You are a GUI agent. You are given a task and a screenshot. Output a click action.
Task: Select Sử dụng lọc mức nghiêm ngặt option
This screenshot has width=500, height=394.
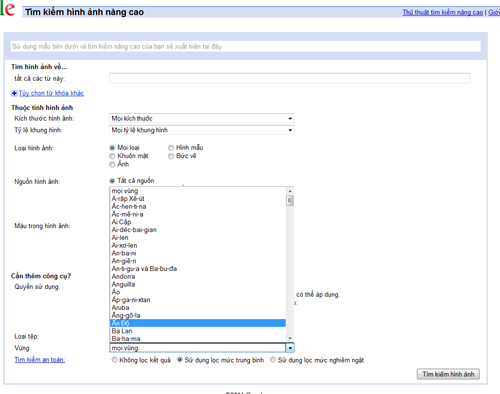click(x=273, y=360)
